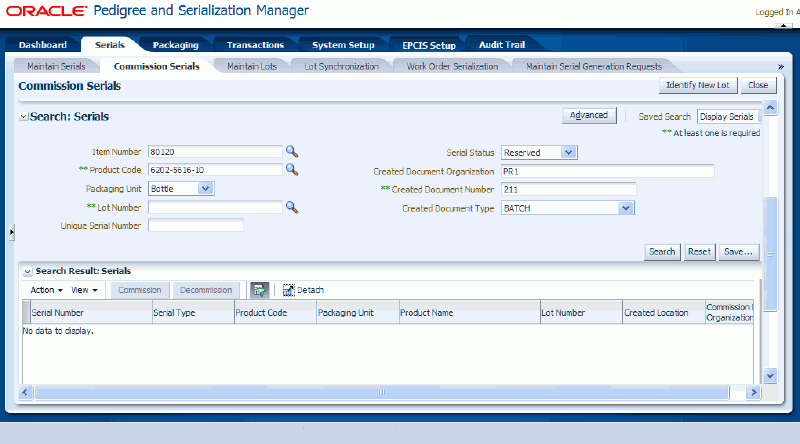Image resolution: width=800 pixels, height=444 pixels.
Task: Open the Audit Trail tab
Action: coord(502,45)
